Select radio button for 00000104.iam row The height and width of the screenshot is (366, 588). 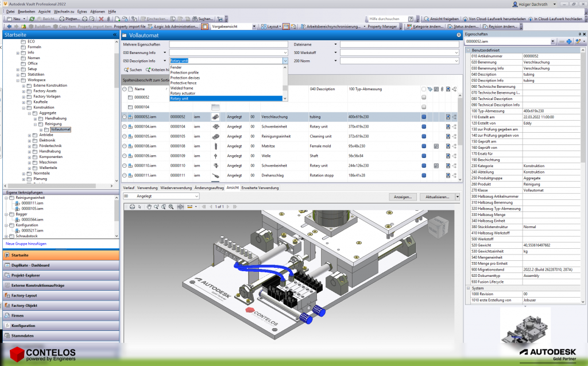[x=125, y=126]
